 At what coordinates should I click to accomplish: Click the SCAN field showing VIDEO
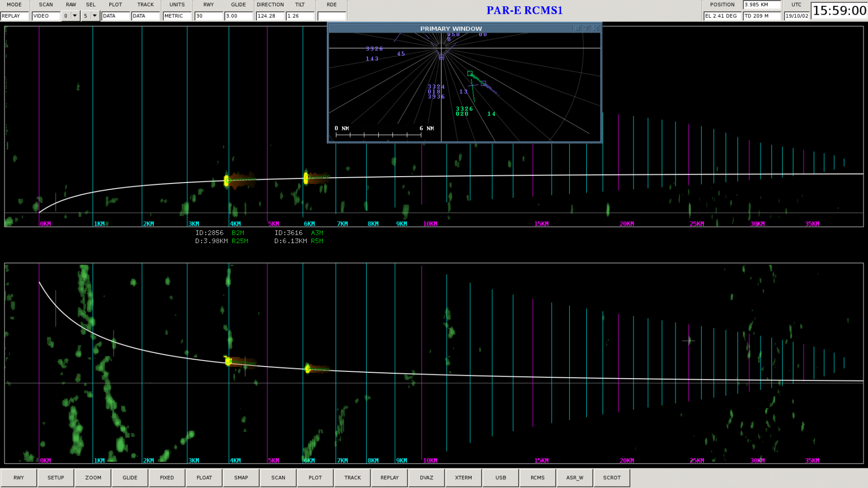click(46, 16)
